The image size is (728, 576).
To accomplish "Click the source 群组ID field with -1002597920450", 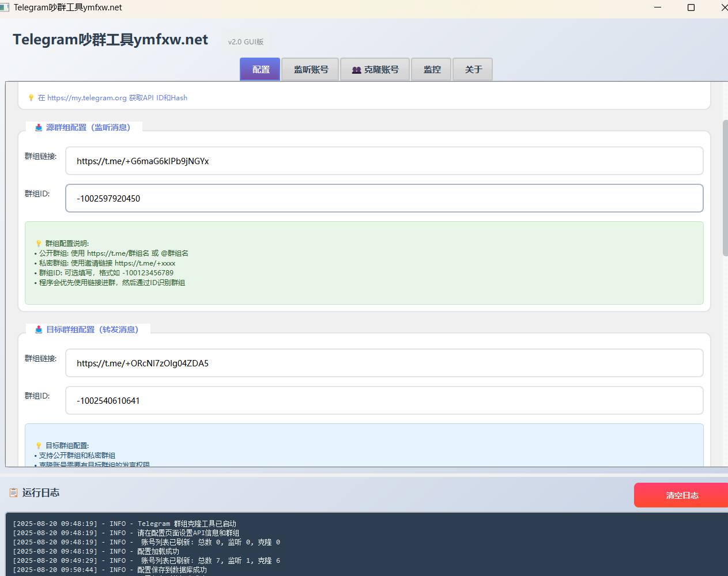I will tap(384, 199).
